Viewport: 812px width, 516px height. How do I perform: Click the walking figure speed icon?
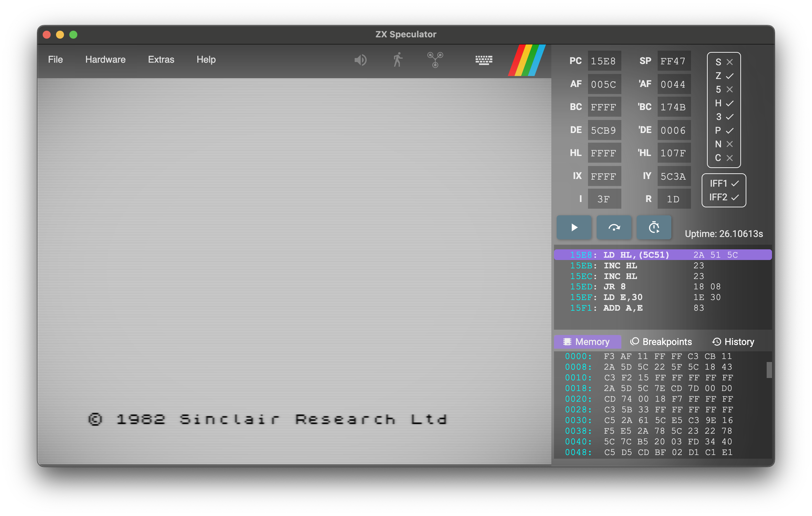[398, 60]
